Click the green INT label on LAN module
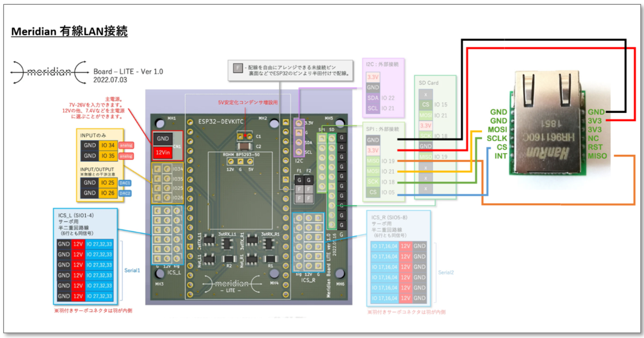 (500, 156)
